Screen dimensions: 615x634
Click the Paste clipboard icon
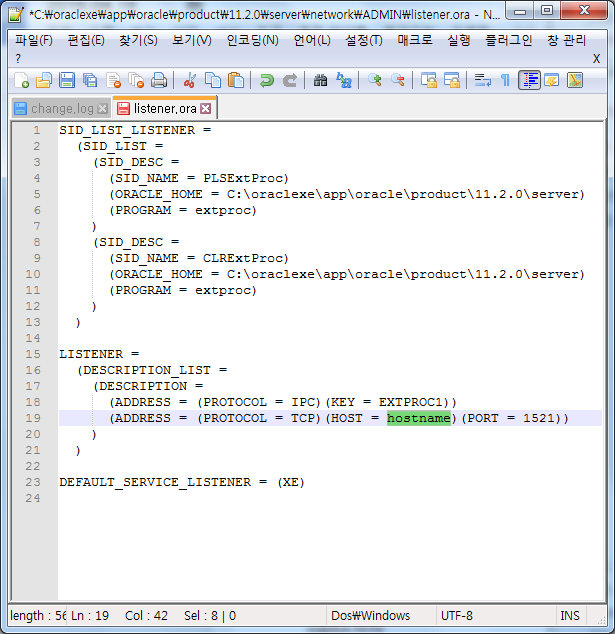(236, 80)
